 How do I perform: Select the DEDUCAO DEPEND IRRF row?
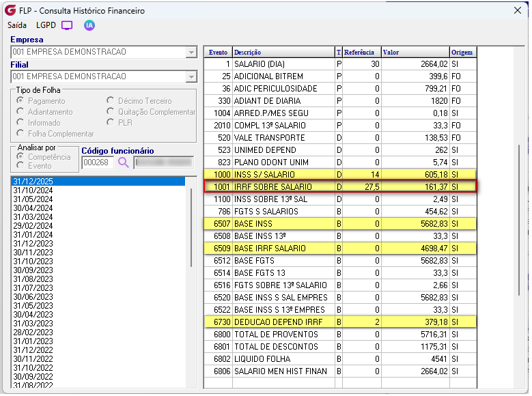pyautogui.click(x=340, y=322)
